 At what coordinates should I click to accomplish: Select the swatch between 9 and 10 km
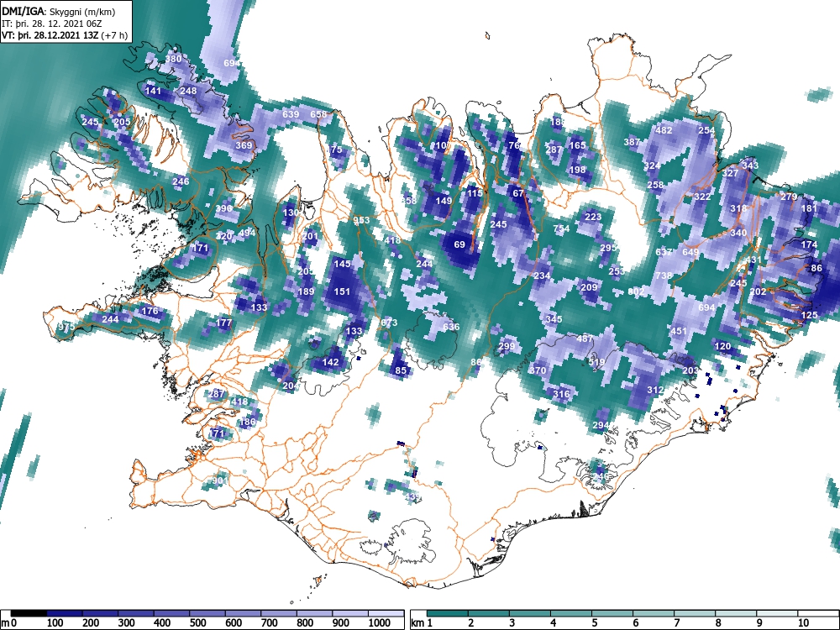(777, 613)
